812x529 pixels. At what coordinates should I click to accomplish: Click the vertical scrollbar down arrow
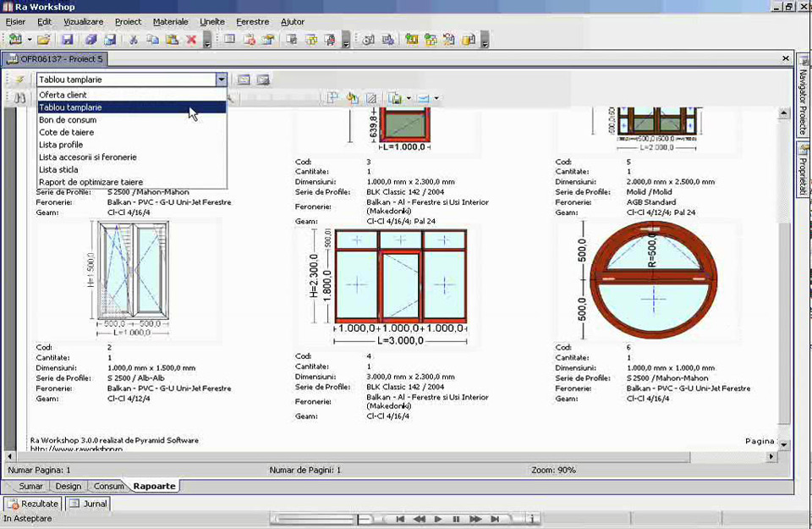pos(784,444)
